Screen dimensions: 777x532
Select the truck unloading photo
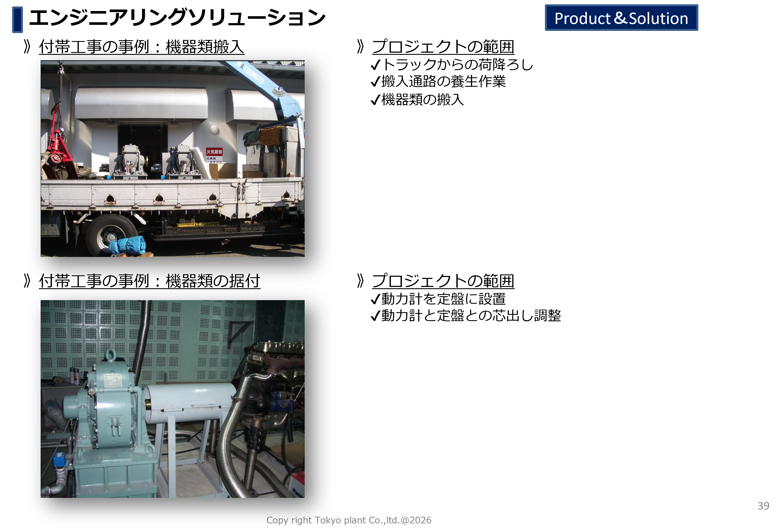point(172,159)
